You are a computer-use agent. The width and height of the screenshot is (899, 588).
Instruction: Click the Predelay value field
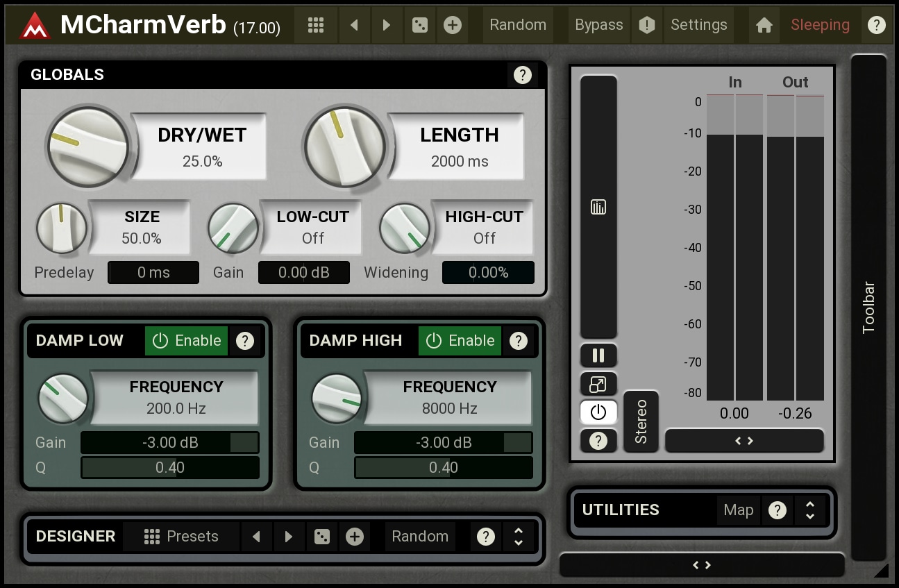point(153,273)
